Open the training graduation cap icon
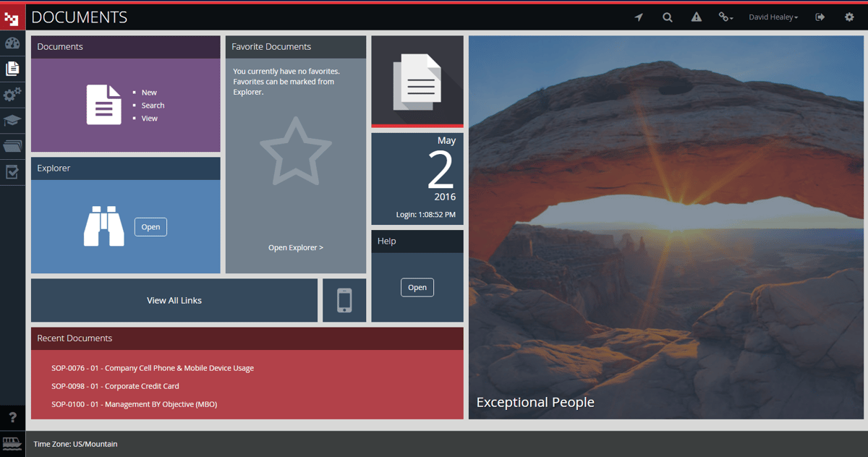The image size is (868, 457). coord(12,120)
